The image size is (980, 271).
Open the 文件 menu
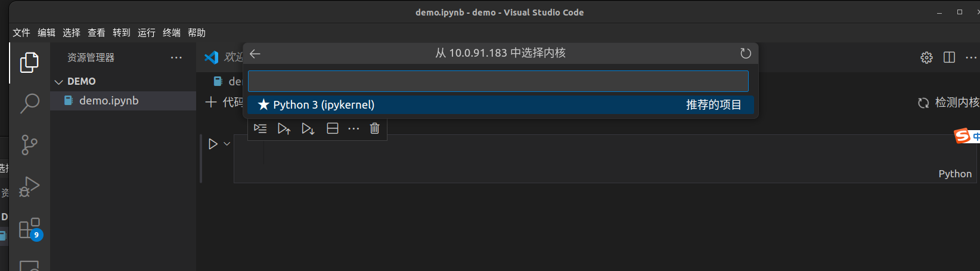click(21, 33)
